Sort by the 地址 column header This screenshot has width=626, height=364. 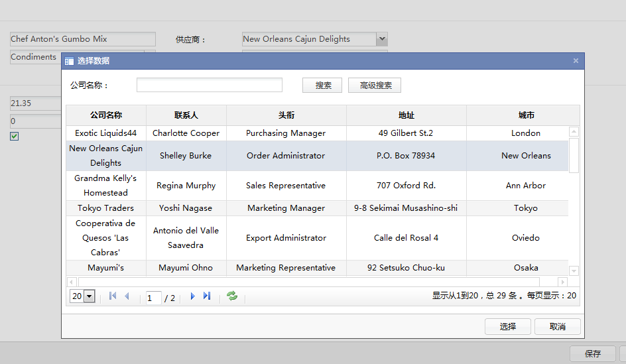pos(406,115)
